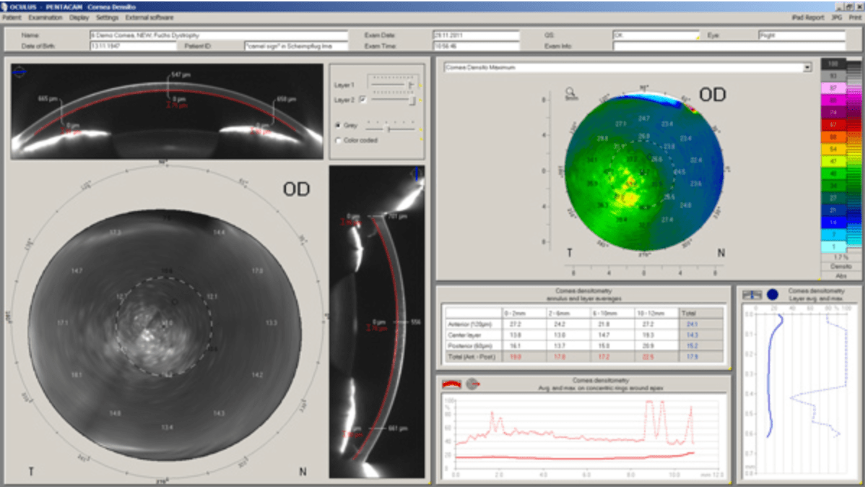Viewport: 868px width, 487px height.
Task: Click grey circular rotation icon
Action: point(472,384)
